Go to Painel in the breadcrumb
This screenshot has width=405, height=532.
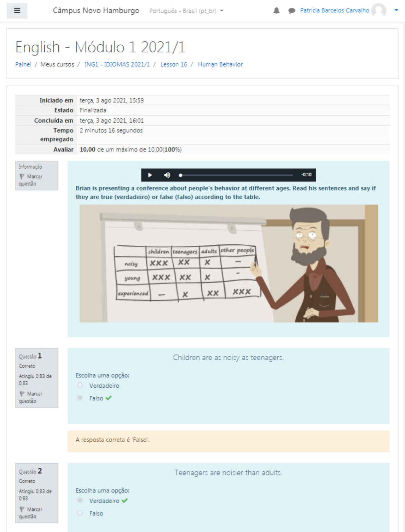[23, 64]
